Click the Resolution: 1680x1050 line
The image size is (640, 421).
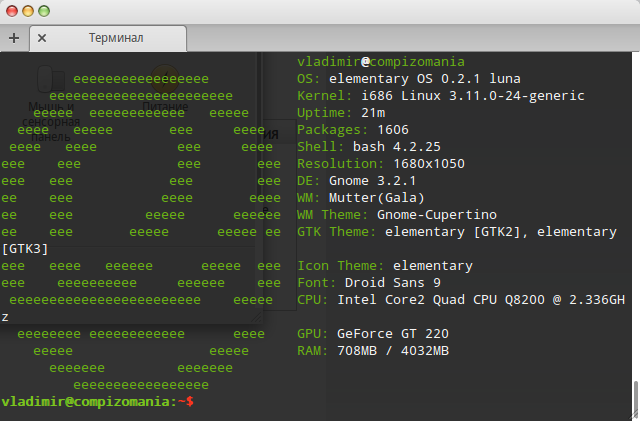pos(381,164)
